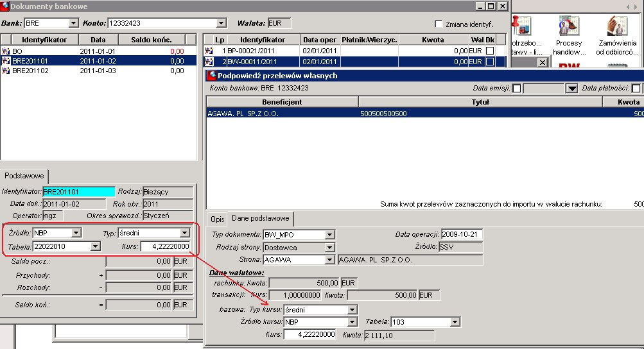Click the Źródło SSV field
Image resolution: width=644 pixels, height=349 pixels.
(460, 247)
